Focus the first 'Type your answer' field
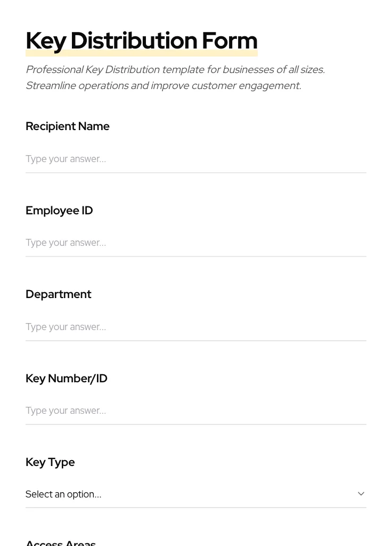This screenshot has height=546, width=392. (196, 159)
